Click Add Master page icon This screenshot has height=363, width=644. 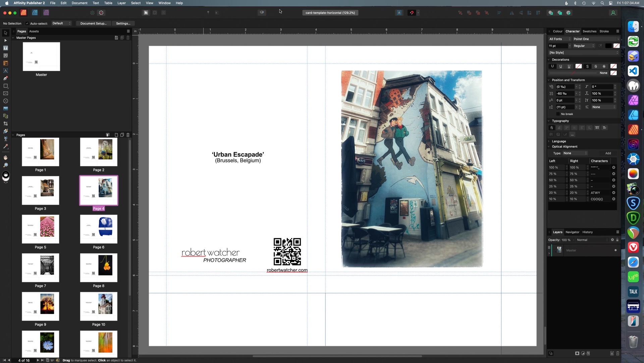[x=116, y=38]
